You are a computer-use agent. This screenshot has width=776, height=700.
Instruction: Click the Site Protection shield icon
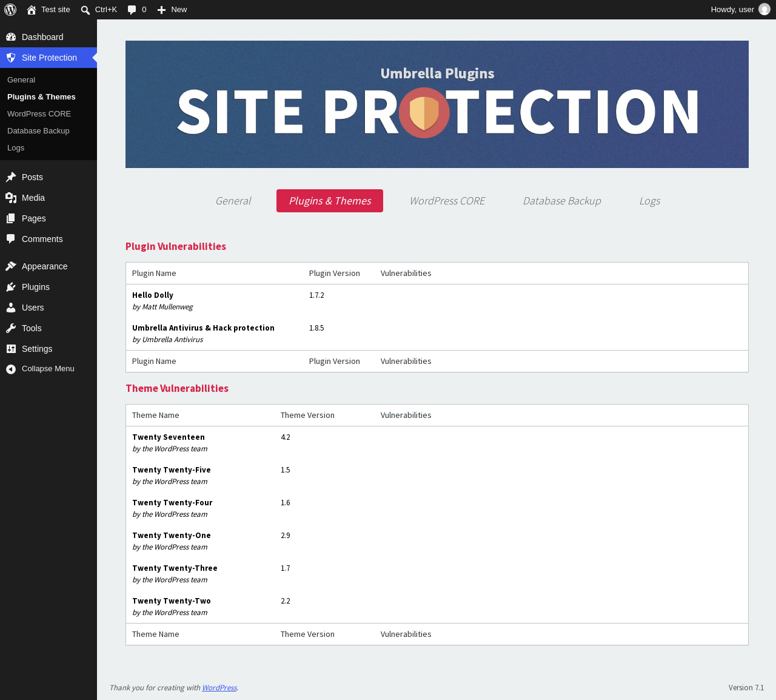click(11, 58)
